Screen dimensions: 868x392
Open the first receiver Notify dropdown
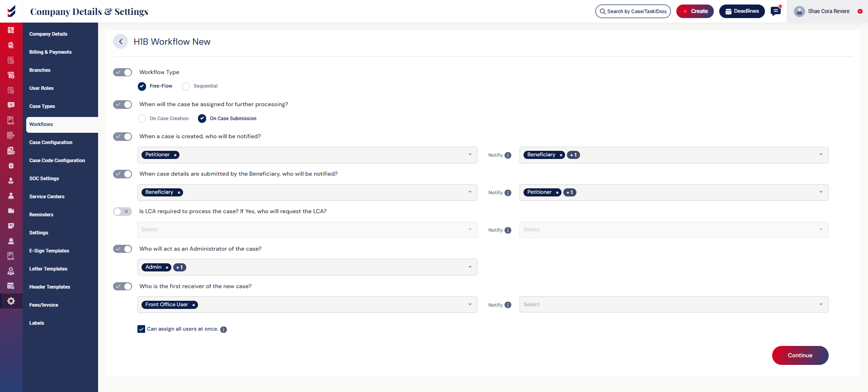(x=674, y=305)
